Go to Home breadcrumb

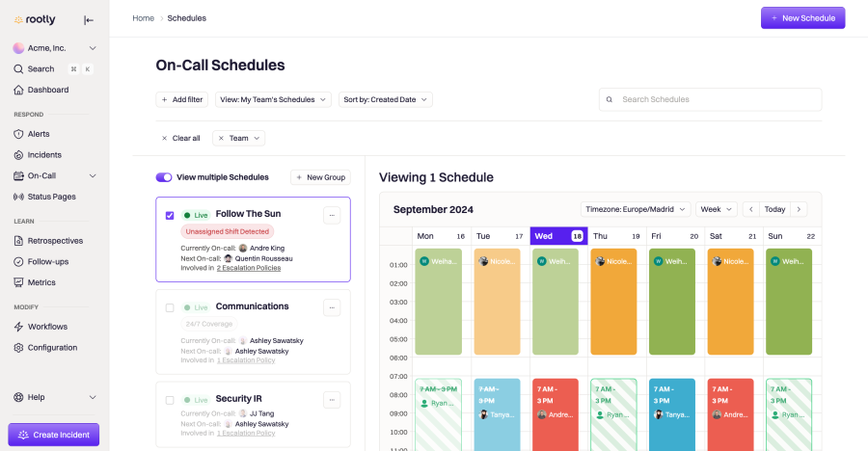pos(143,18)
